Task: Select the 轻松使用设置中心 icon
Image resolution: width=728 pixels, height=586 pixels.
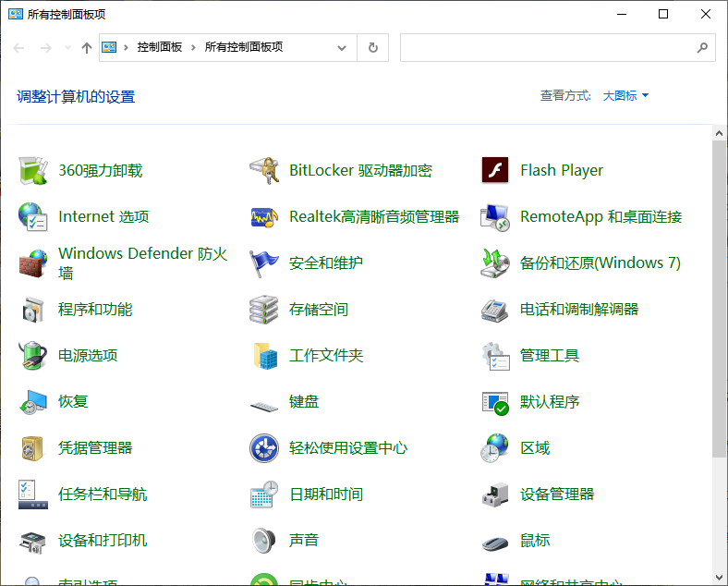Action: 264,447
